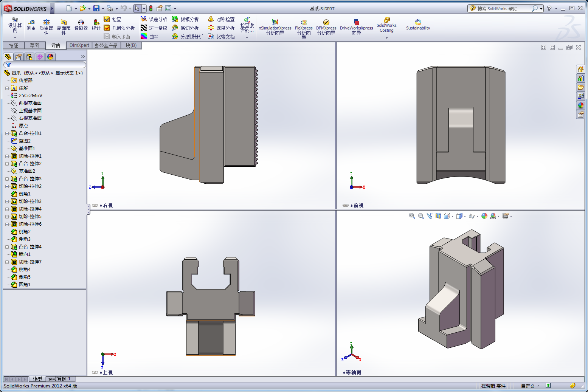Open the ConfigurationManager panel tab

(x=29, y=57)
